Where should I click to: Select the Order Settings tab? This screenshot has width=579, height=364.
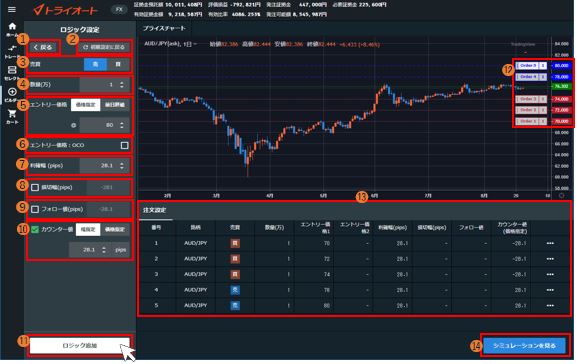click(x=155, y=210)
